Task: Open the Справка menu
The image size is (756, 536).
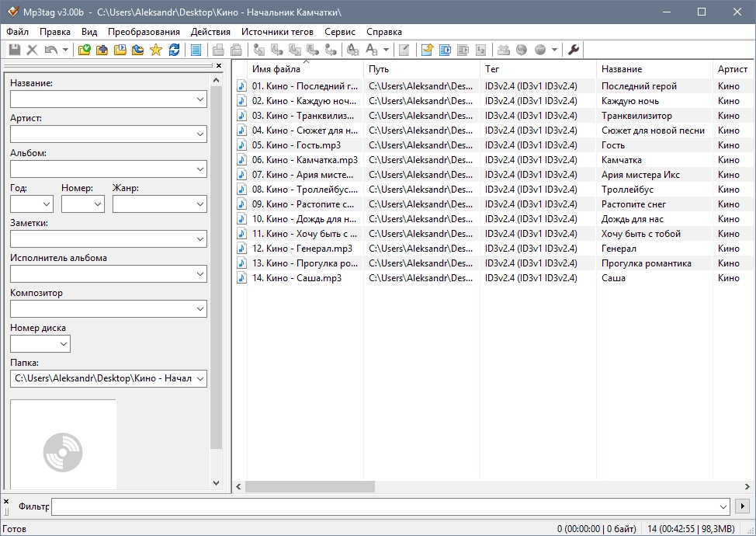Action: tap(383, 32)
